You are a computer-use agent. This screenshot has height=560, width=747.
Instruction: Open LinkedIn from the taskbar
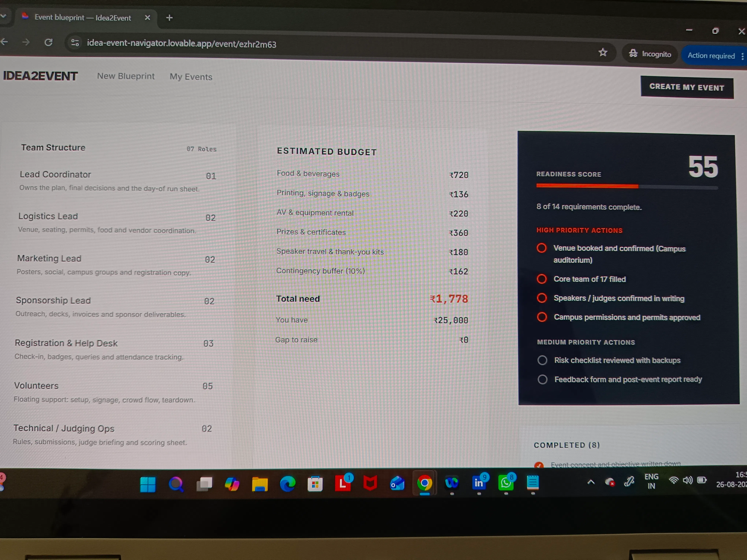tap(479, 483)
